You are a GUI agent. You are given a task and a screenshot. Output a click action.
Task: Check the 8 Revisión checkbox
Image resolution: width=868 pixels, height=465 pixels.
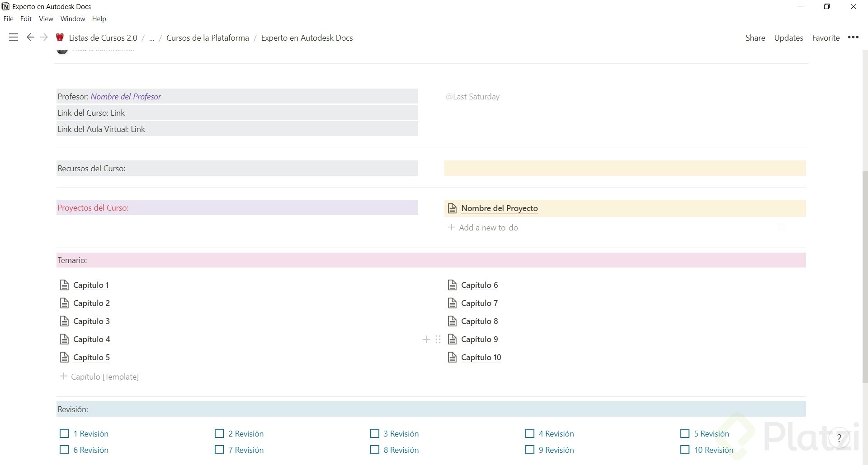click(375, 450)
